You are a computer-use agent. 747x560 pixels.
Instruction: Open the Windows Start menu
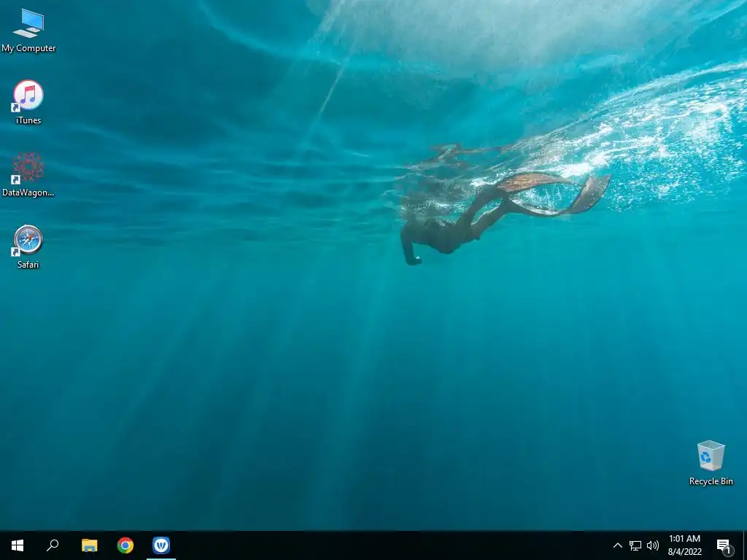(18, 545)
